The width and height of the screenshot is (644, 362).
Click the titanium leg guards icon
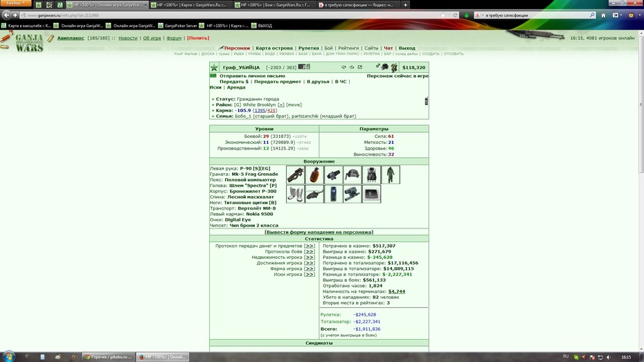tap(295, 194)
